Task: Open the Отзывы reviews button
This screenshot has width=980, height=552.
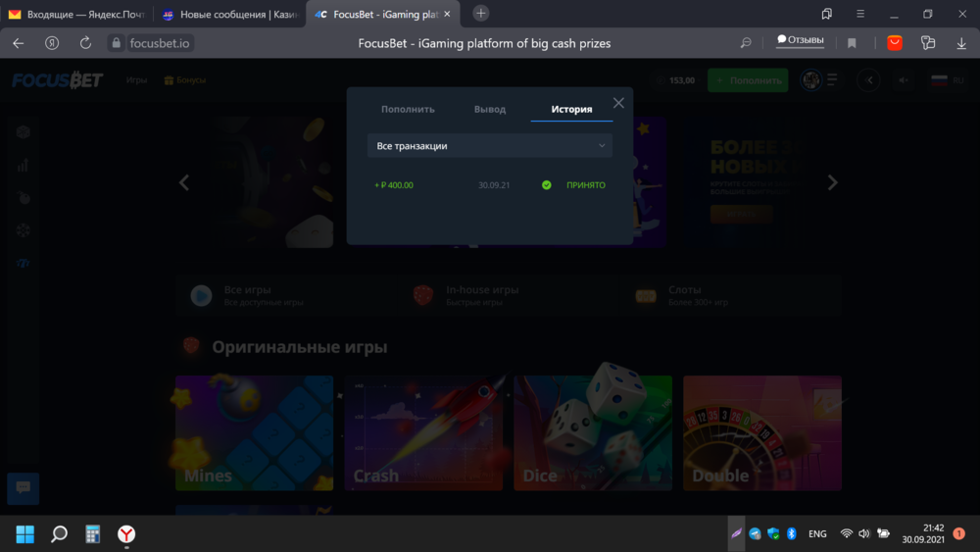Action: click(800, 40)
